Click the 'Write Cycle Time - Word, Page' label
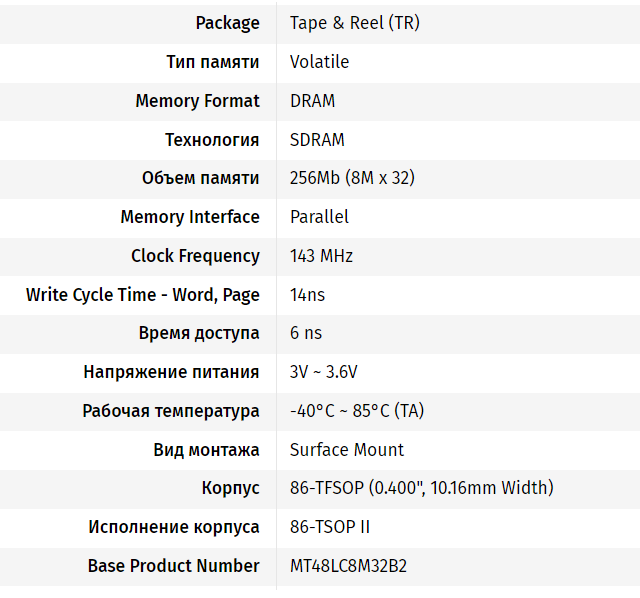The image size is (640, 598). [143, 295]
